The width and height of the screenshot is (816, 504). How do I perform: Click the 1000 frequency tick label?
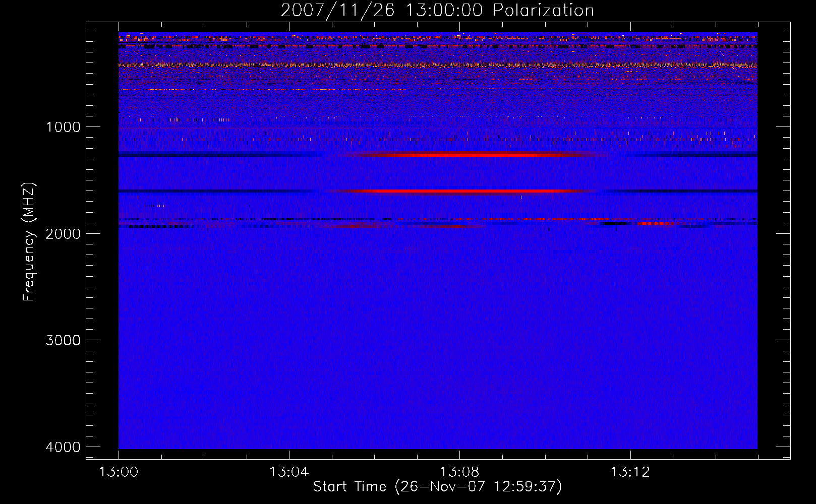[x=63, y=127]
